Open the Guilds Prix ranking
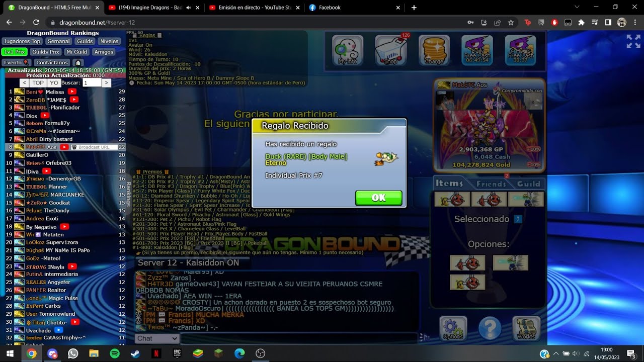This screenshot has width=644, height=362. point(46,52)
